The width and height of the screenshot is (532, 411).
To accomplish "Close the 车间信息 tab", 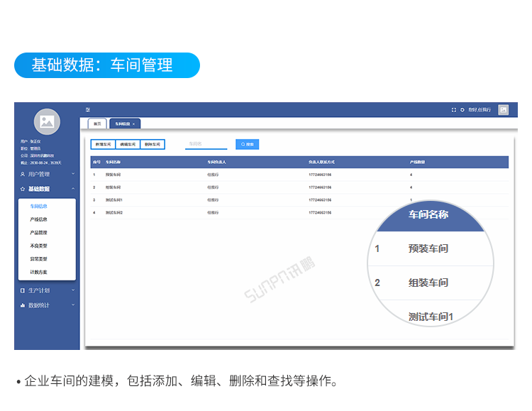I will (x=133, y=124).
